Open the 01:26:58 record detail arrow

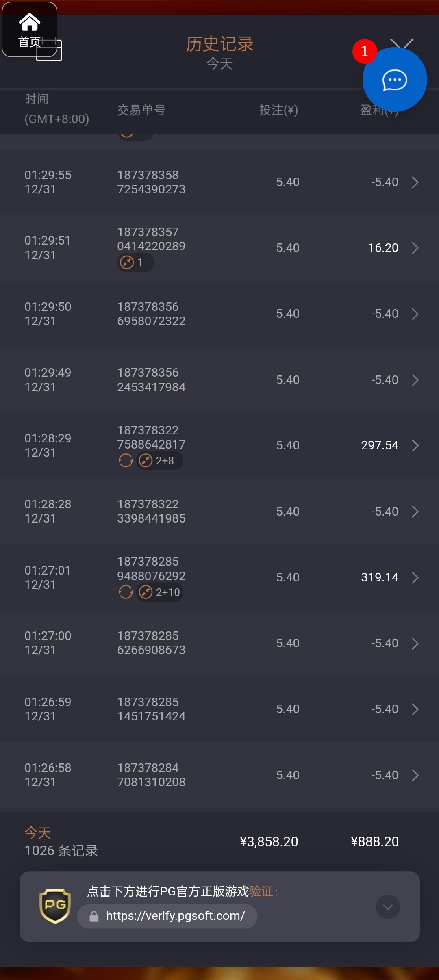pos(415,775)
